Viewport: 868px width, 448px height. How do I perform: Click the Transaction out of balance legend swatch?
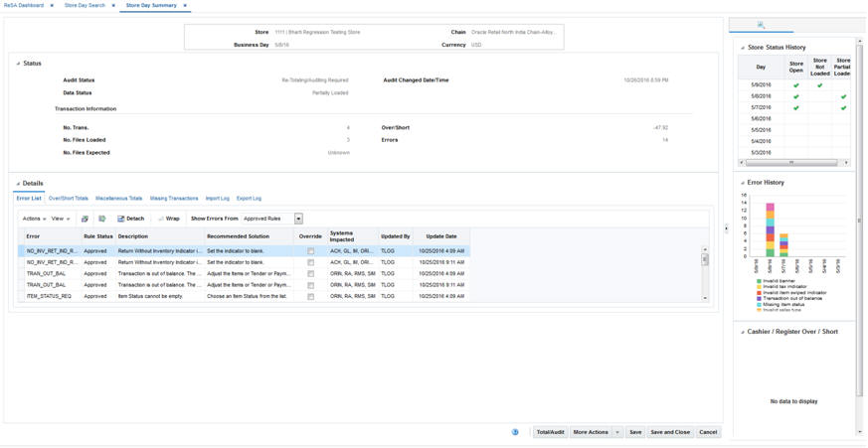(x=759, y=298)
